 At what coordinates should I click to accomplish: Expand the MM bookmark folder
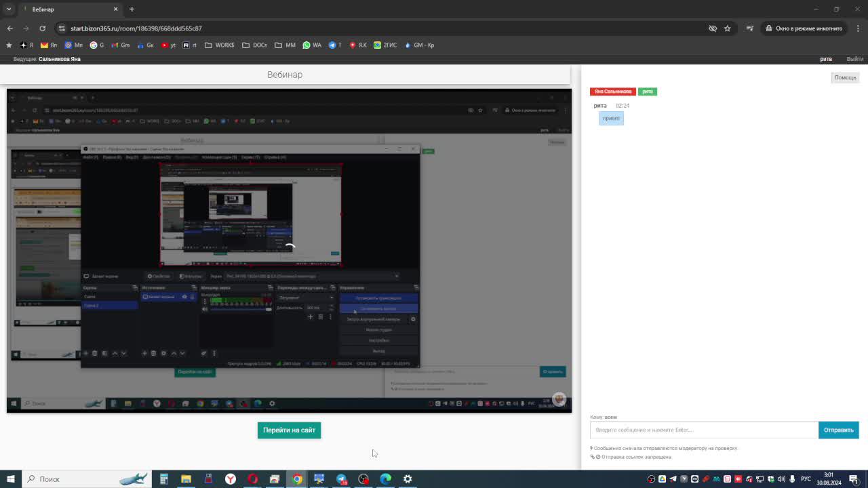(x=285, y=45)
